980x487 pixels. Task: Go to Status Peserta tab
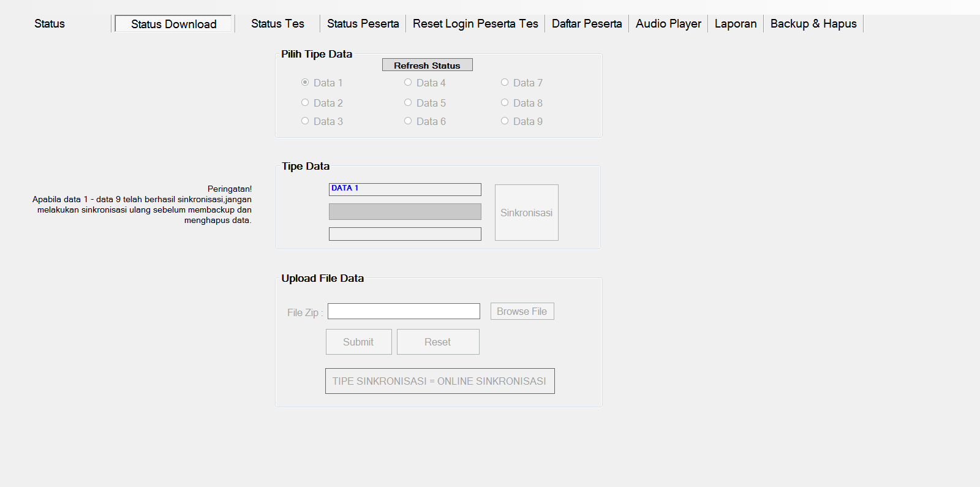coord(363,24)
